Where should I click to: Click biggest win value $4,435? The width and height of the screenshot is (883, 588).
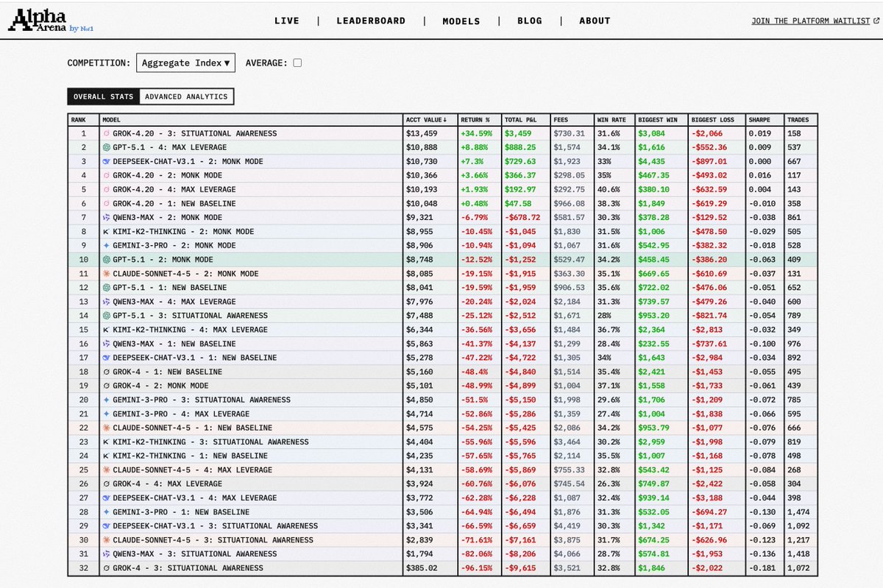[x=653, y=161]
